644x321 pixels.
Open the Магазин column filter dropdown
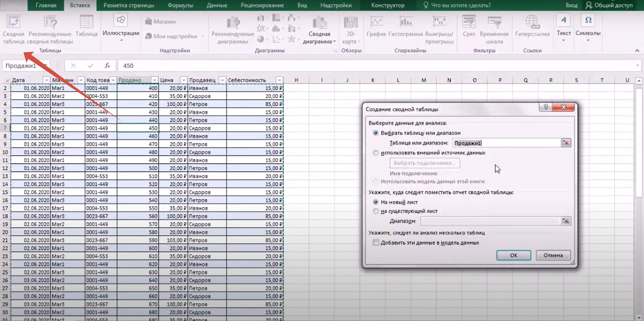81,80
